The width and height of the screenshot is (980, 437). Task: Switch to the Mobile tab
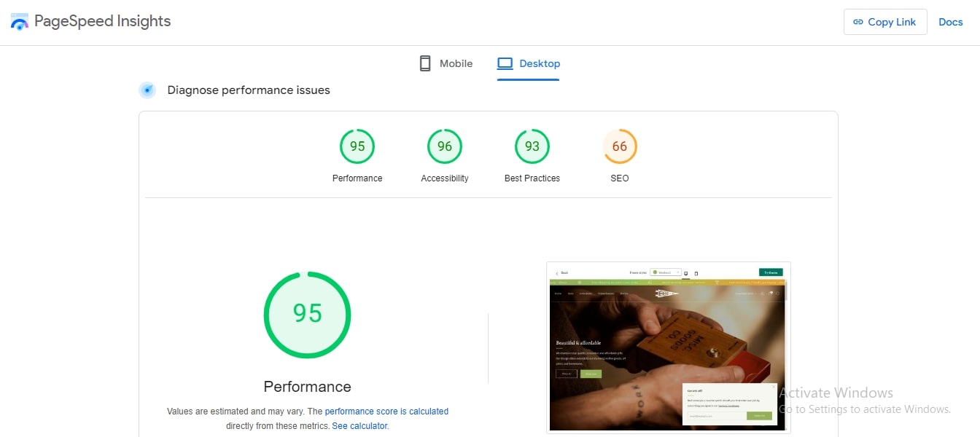(x=446, y=63)
